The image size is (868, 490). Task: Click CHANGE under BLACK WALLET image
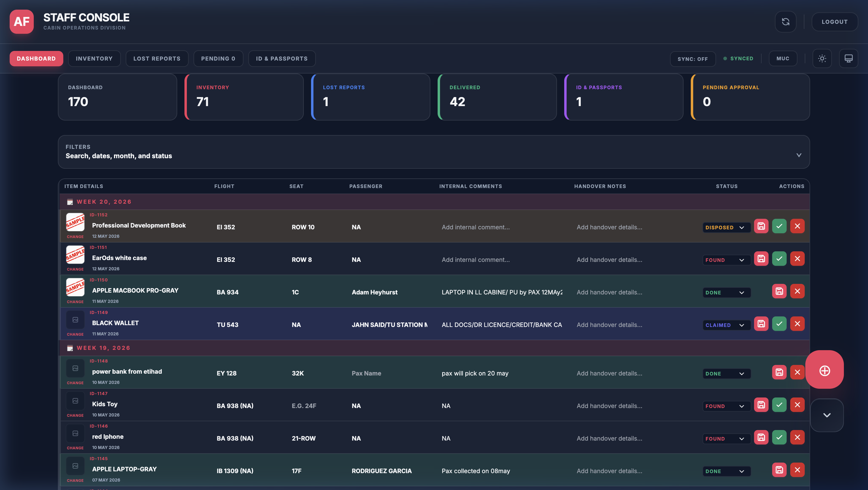(75, 334)
